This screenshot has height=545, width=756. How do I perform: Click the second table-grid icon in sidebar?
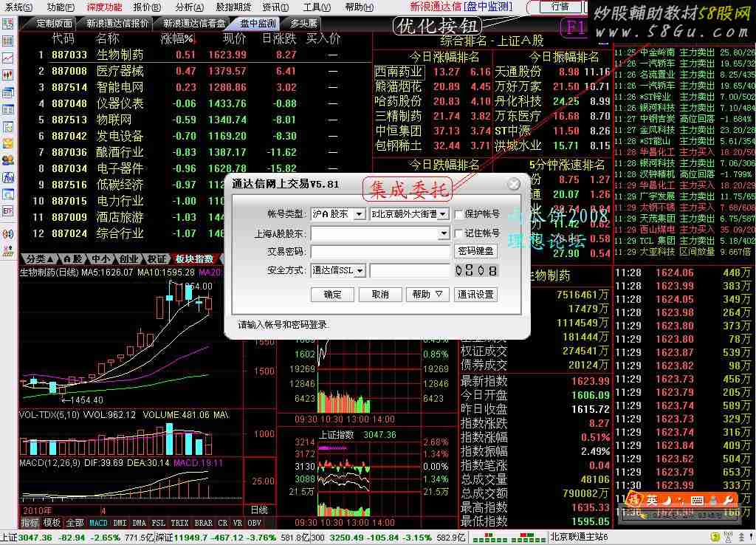7,41
